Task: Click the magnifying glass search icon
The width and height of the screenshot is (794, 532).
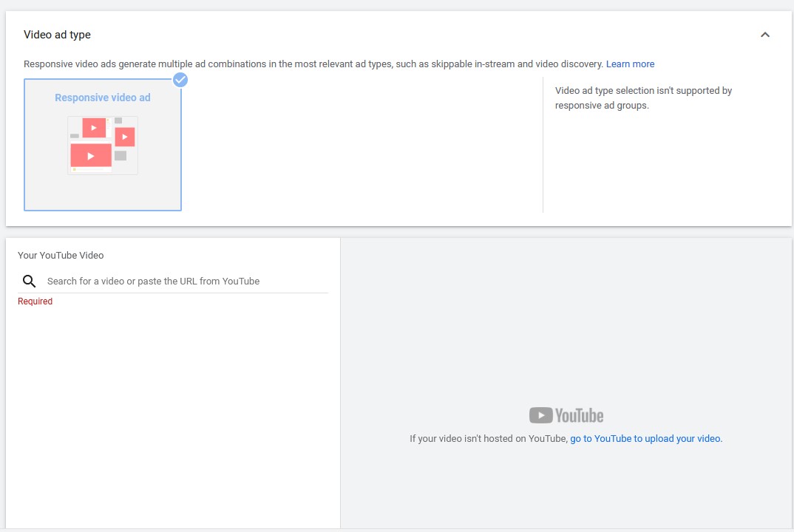Action: [30, 282]
